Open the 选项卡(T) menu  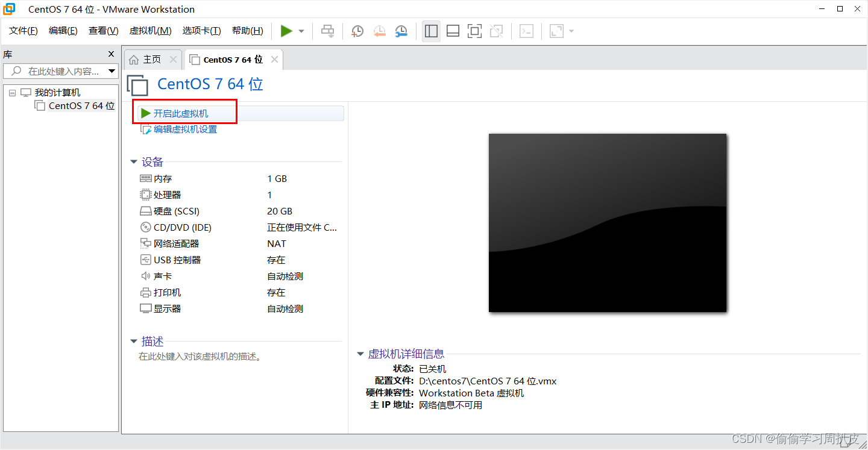pos(202,31)
